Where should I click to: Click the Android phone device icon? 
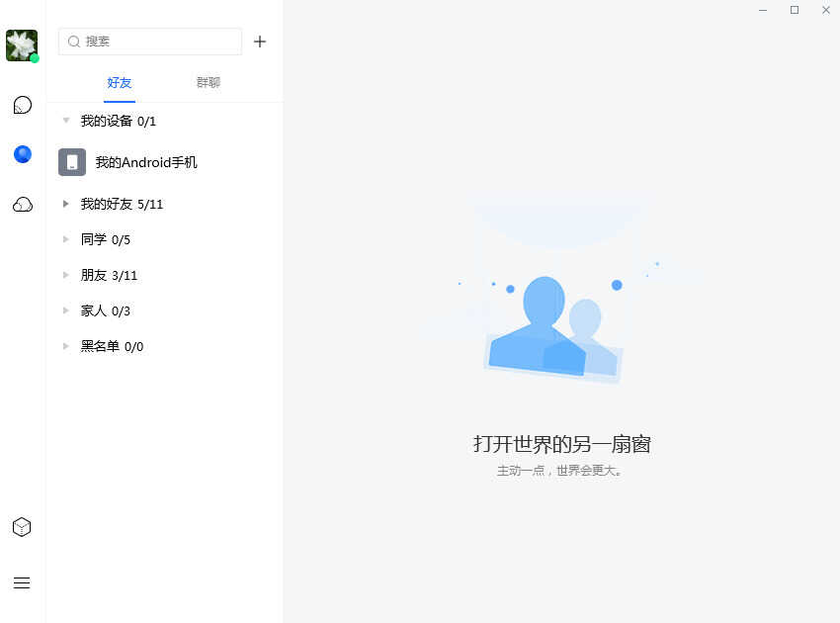click(72, 162)
